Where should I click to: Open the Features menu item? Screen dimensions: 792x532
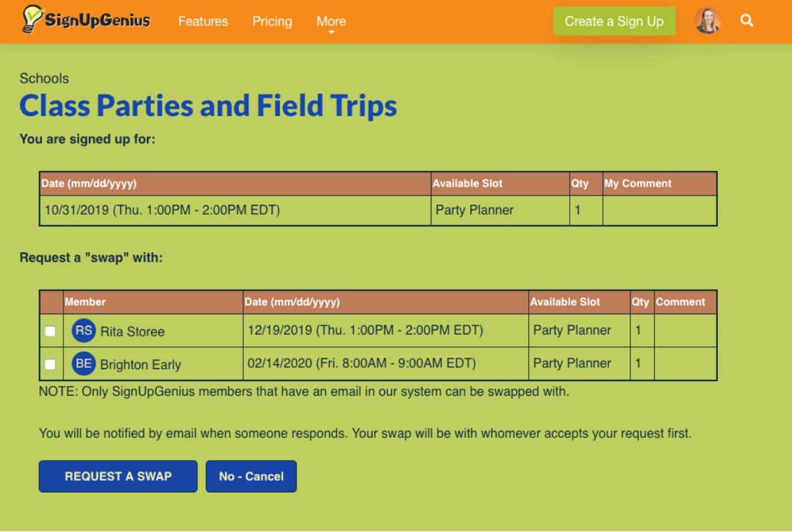coord(203,21)
